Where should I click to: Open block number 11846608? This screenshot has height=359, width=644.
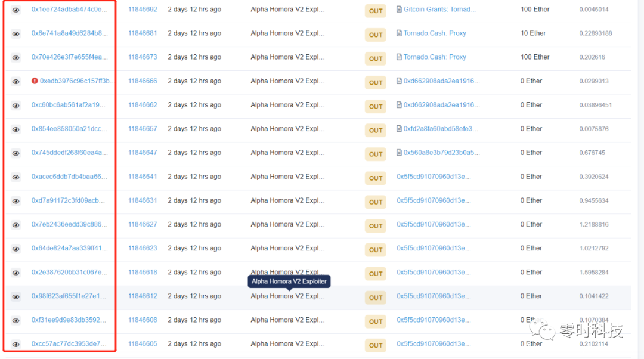[143, 320]
